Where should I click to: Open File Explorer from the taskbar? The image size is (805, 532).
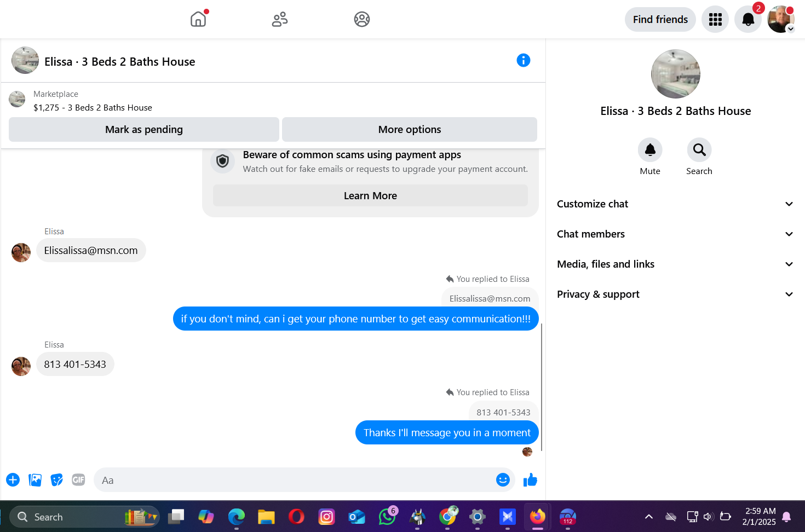coord(266,517)
